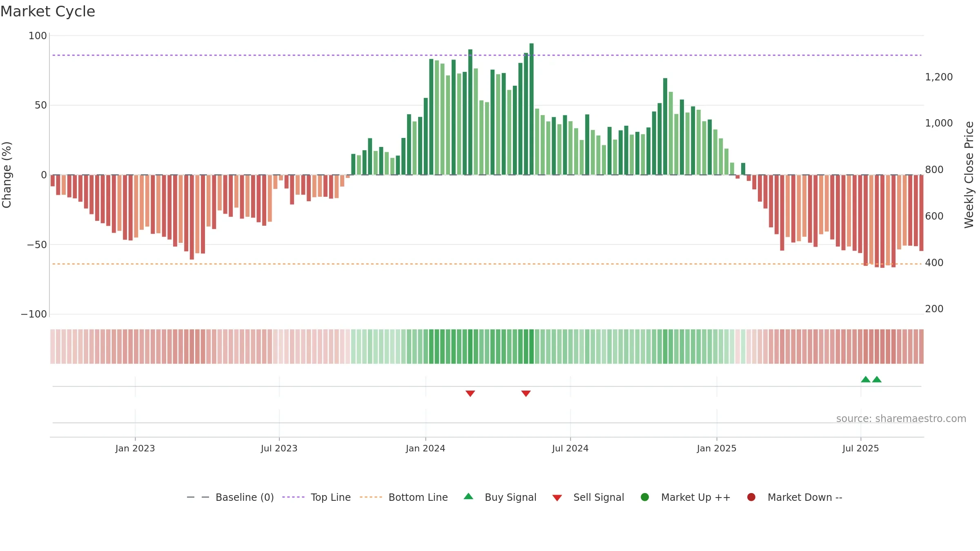Viewport: 980px width, 551px height.
Task: Click the gray dashed Baseline legend sample
Action: [x=198, y=497]
